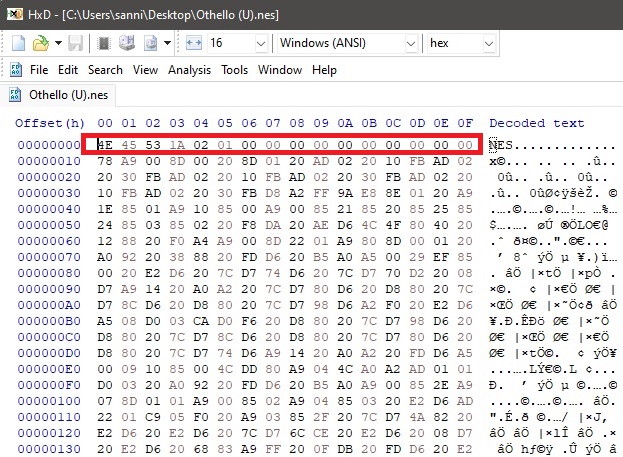This screenshot has width=623, height=457.
Task: Click the bytes-per-row width icon
Action: click(193, 43)
